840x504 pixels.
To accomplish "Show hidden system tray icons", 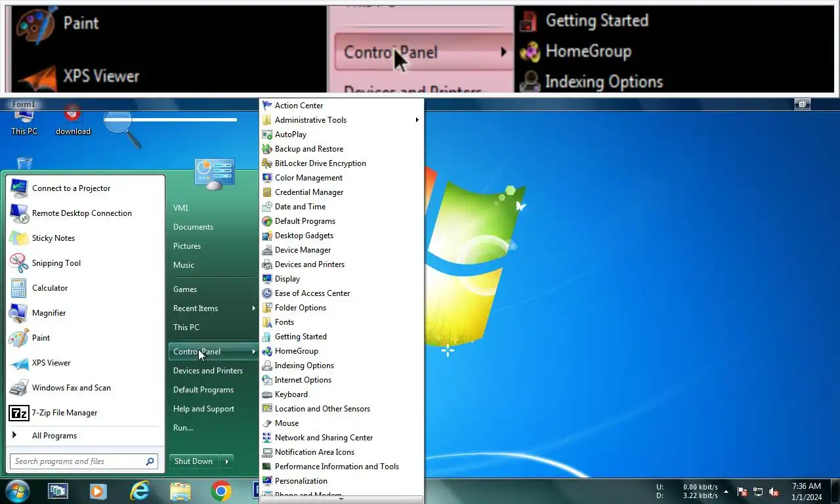I will pyautogui.click(x=726, y=491).
